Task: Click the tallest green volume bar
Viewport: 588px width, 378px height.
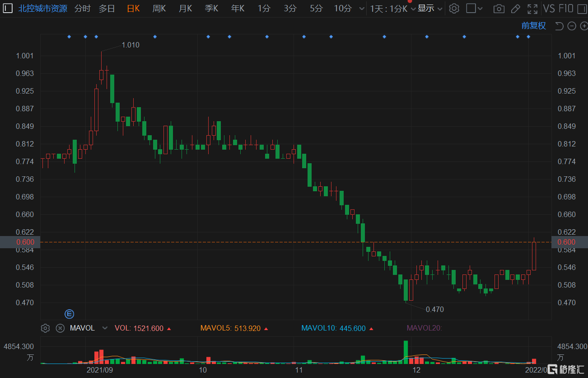Action: pos(406,352)
